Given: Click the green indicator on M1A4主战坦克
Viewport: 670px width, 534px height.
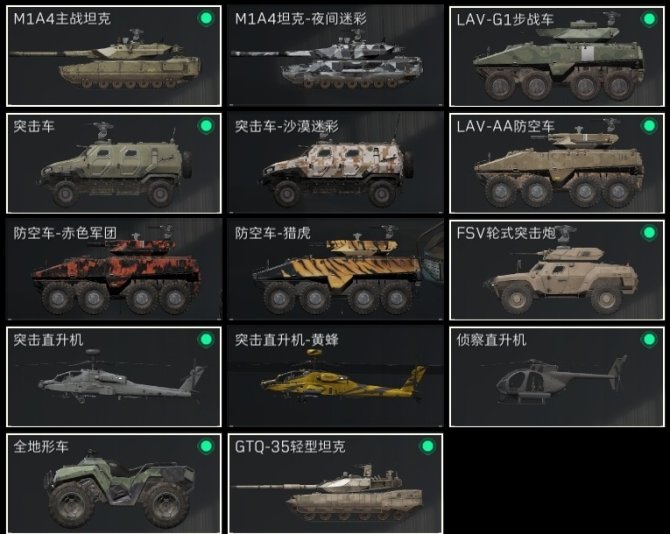Looking at the screenshot, I should 206,18.
